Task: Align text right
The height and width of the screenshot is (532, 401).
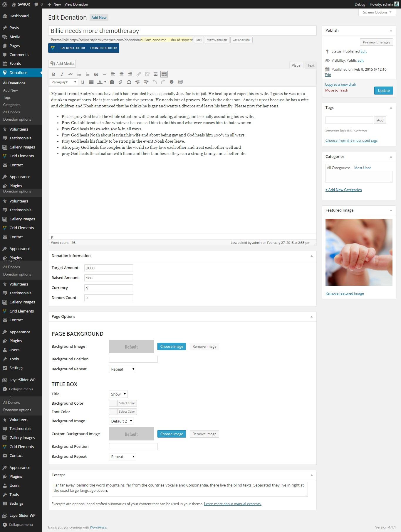Action: pyautogui.click(x=130, y=74)
